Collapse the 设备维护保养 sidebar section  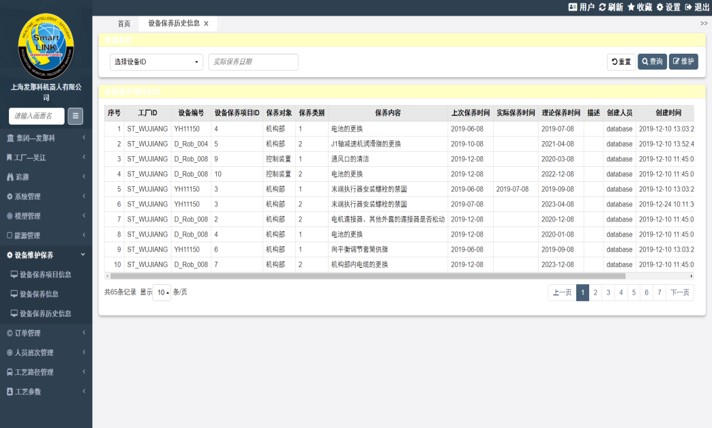coord(46,255)
